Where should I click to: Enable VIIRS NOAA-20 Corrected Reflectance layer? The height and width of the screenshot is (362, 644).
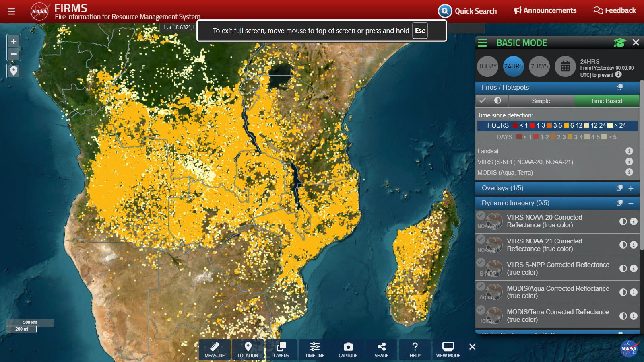tap(481, 216)
